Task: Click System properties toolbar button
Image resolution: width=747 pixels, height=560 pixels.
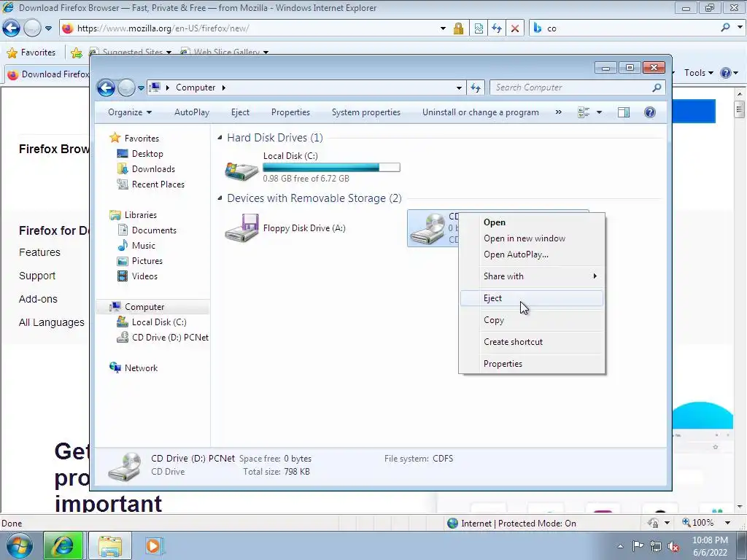Action: tap(366, 112)
